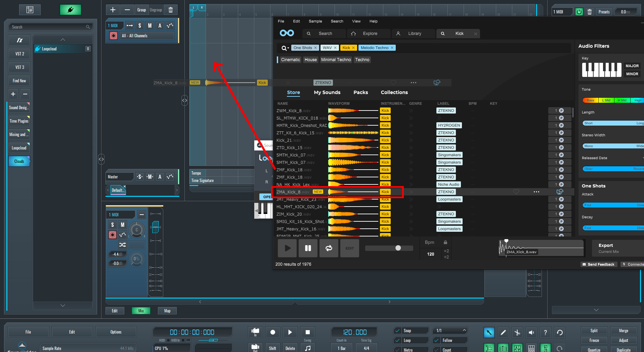The height and width of the screenshot is (352, 644).
Task: Click the 1 MIDI channel volume fader
Action: 156,227
